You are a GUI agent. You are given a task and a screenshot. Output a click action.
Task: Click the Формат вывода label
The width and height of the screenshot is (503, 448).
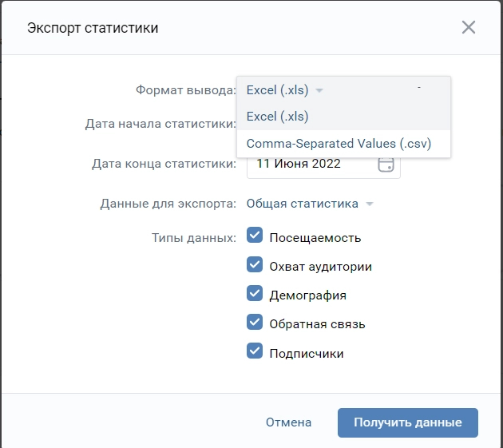[x=185, y=90]
